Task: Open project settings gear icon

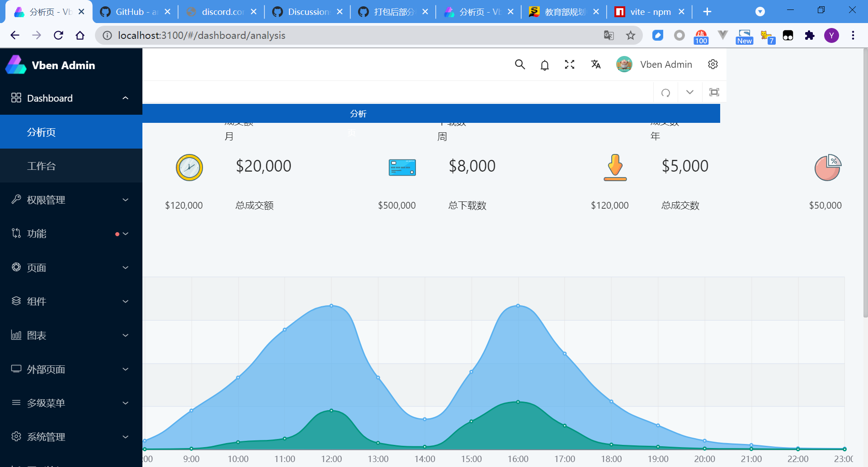Action: coord(713,64)
